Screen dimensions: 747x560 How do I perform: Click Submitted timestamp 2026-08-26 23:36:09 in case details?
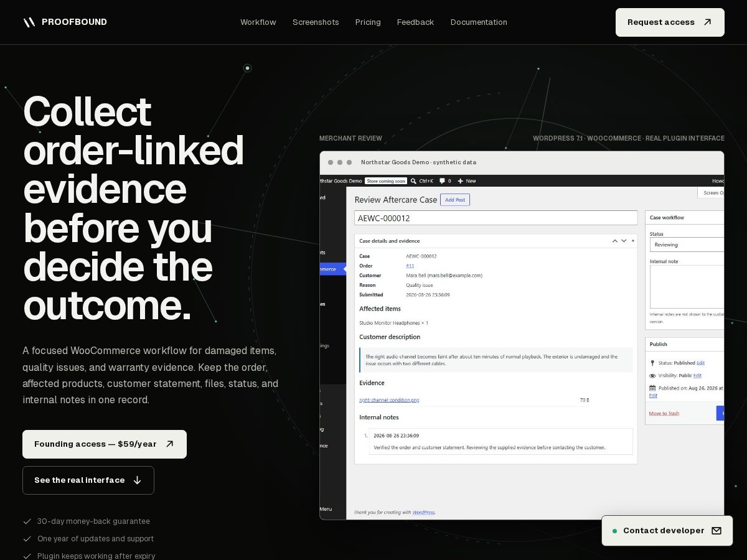pos(428,295)
